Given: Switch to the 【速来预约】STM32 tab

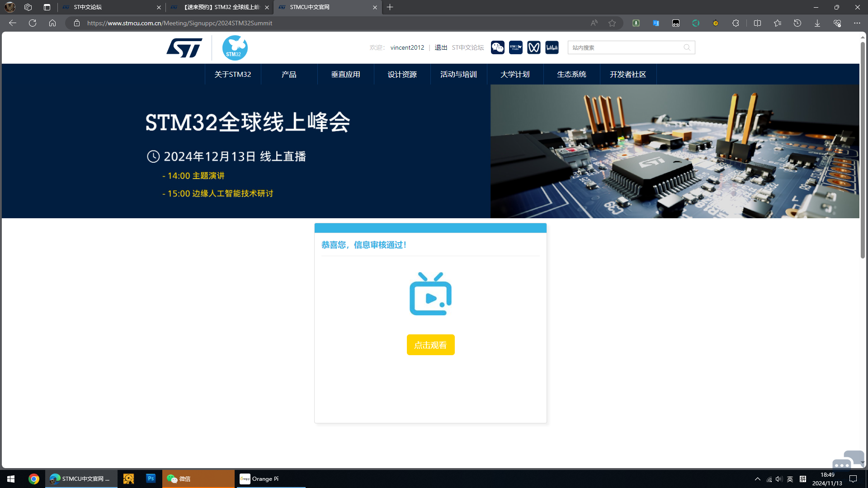Looking at the screenshot, I should coord(220,7).
